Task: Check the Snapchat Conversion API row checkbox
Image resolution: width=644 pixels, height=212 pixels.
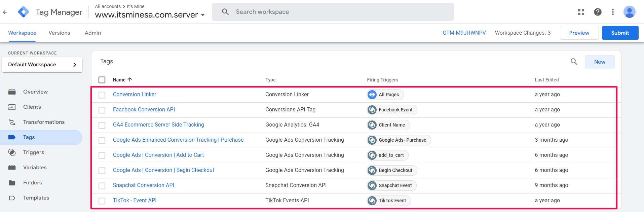Action: coord(102,186)
